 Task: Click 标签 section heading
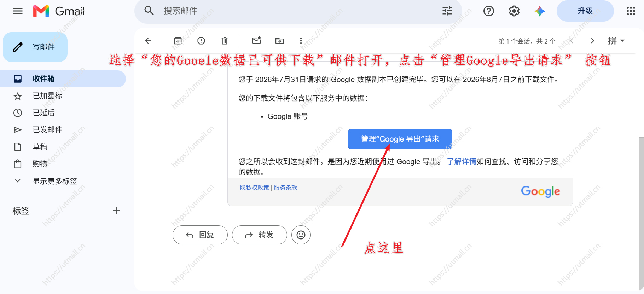pyautogui.click(x=21, y=211)
